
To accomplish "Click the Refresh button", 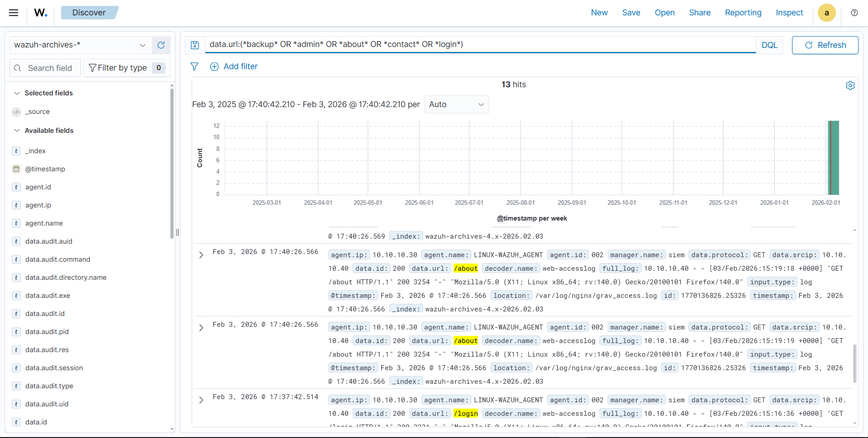I will click(825, 45).
